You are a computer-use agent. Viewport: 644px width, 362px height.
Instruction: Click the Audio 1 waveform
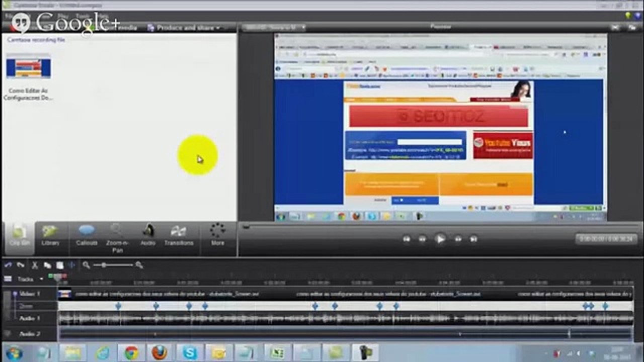(346, 318)
